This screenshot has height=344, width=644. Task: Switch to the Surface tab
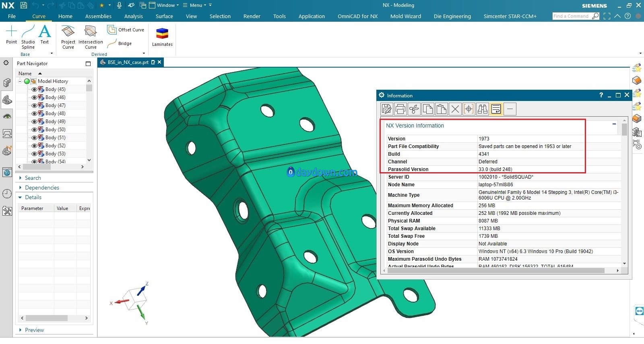click(164, 16)
